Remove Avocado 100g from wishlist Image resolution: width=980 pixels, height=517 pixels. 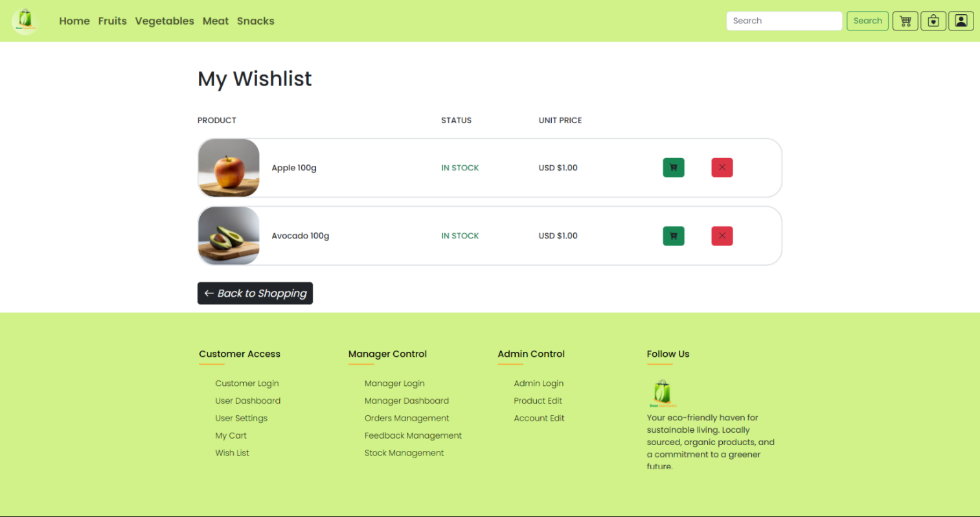pos(722,236)
